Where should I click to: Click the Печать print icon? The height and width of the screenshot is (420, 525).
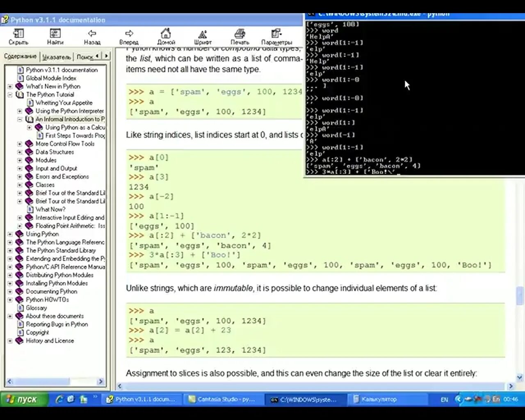coord(240,34)
